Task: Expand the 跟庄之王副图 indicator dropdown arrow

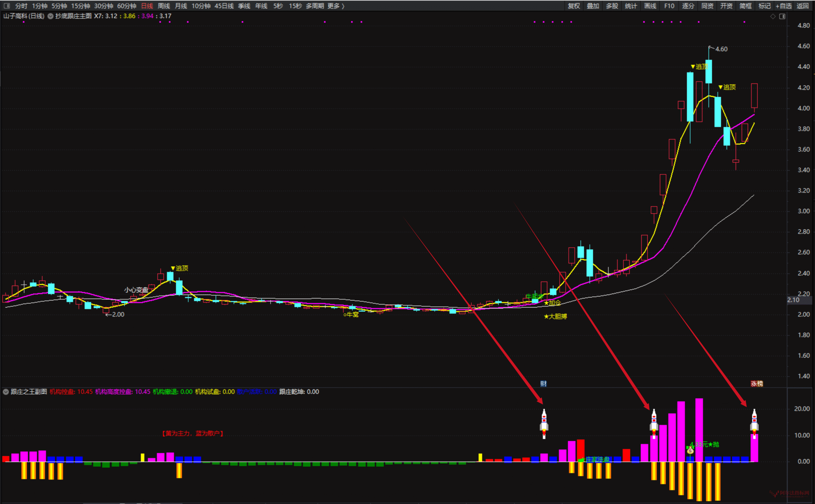Action: pos(6,392)
